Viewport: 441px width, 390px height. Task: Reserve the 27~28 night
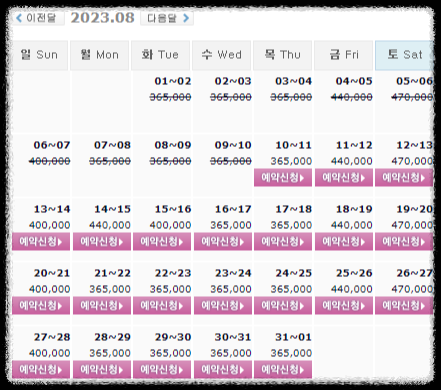click(41, 369)
